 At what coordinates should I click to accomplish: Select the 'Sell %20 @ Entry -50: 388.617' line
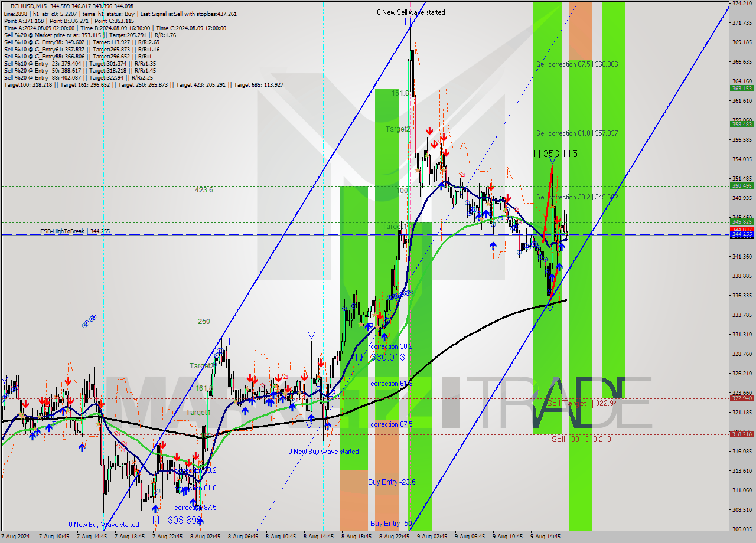coord(80,70)
